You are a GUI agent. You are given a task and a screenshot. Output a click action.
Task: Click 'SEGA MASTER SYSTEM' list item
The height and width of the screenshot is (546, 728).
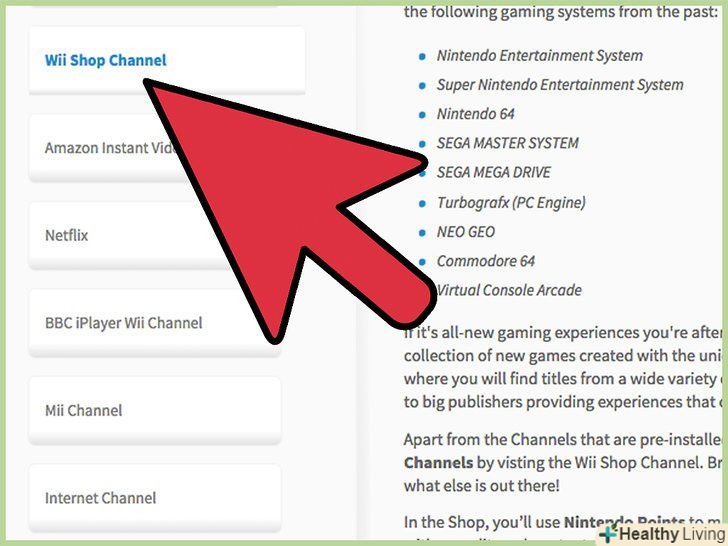click(507, 143)
